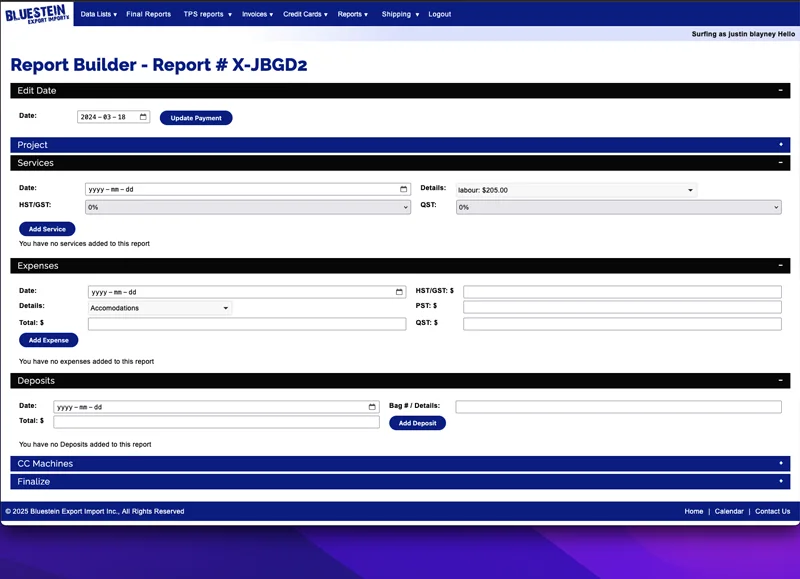The width and height of the screenshot is (800, 579).
Task: Open the Reports menu
Action: click(353, 14)
